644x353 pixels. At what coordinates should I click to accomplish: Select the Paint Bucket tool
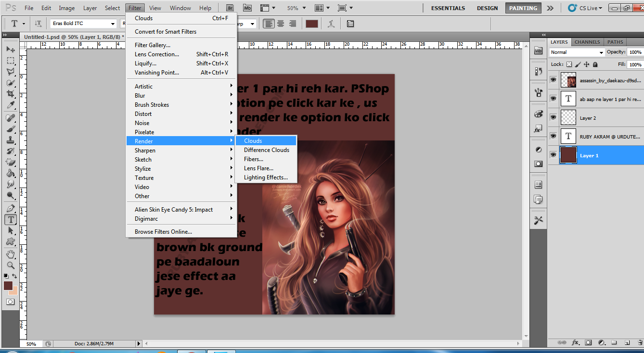pos(10,173)
